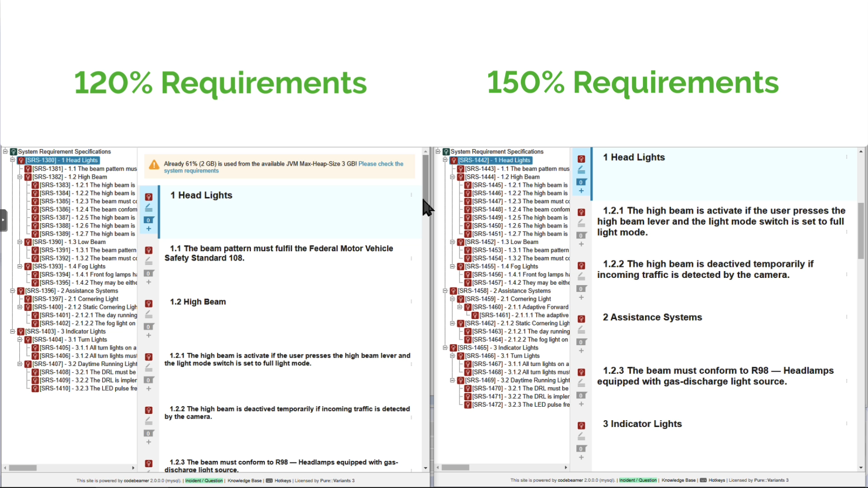Click the keyboard icon next to Hotkeys

pos(269,480)
